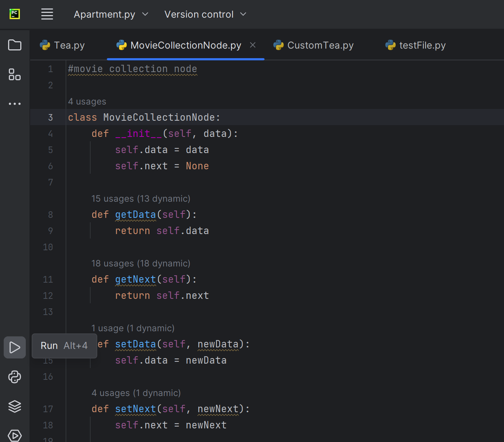Click the setData method name

coord(136,344)
